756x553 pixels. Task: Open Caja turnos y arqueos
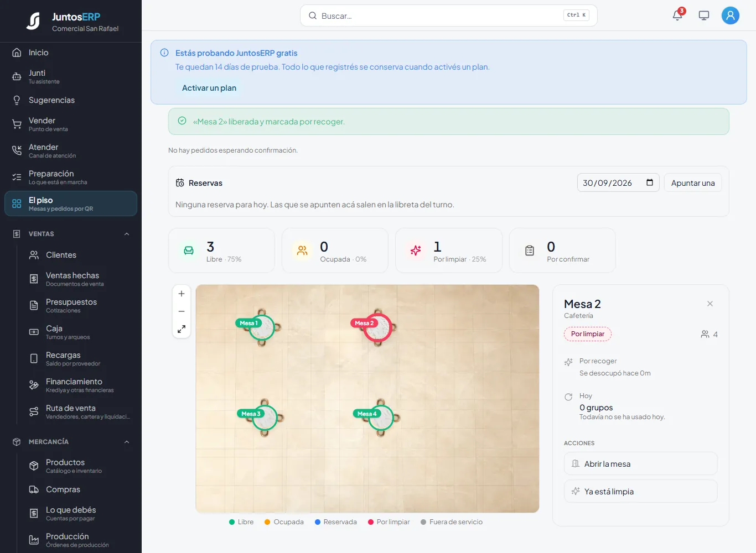click(x=79, y=332)
